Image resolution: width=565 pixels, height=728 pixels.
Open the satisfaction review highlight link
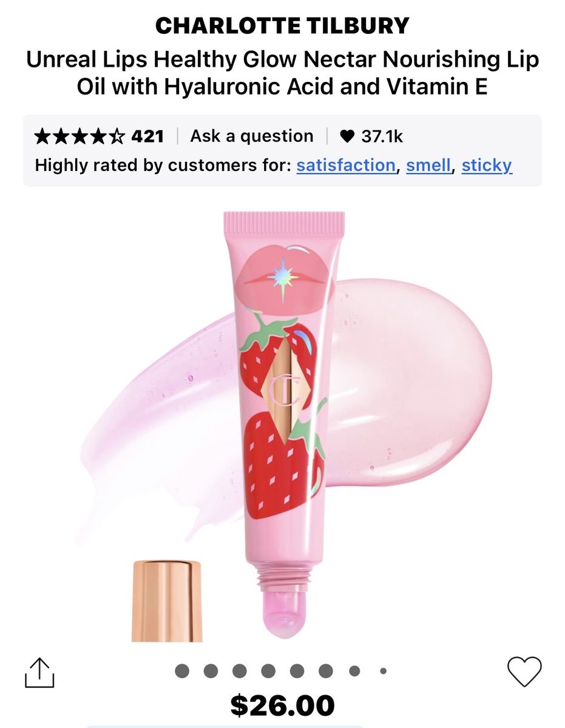(x=346, y=165)
